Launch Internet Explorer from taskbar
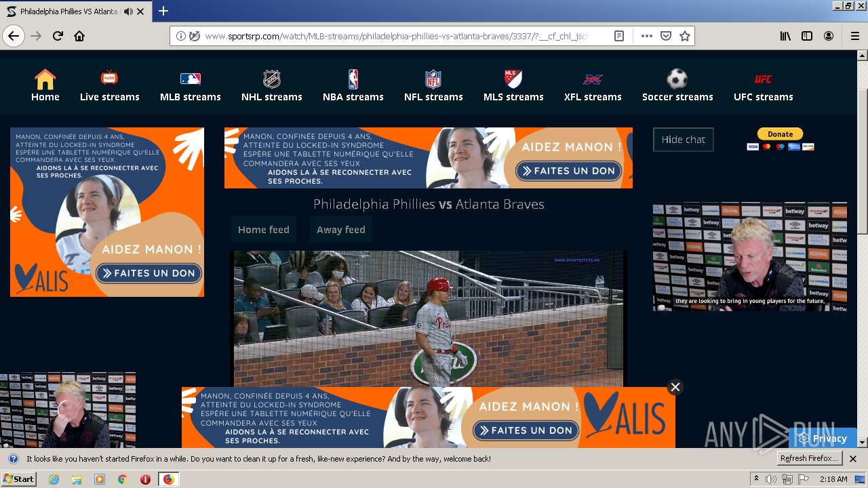The width and height of the screenshot is (868, 488). tap(54, 479)
